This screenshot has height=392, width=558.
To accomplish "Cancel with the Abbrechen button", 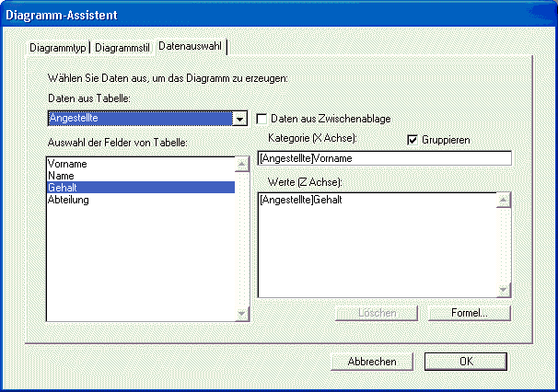I will click(372, 362).
